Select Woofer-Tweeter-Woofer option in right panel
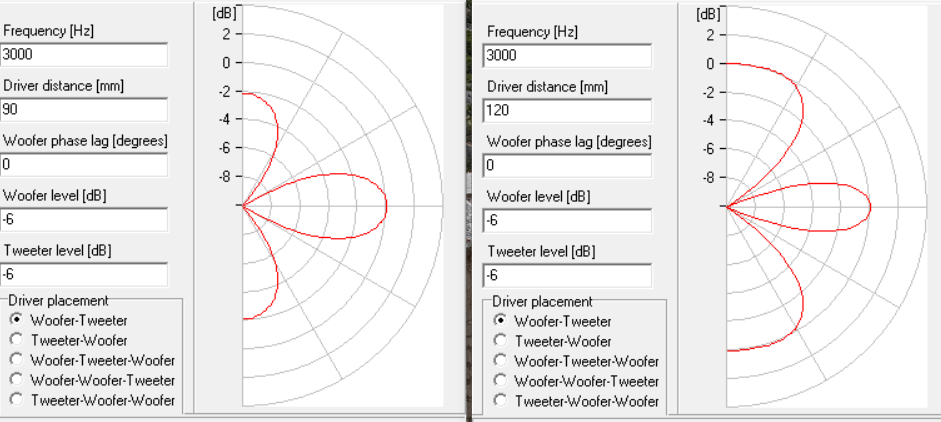This screenshot has height=422, width=941. point(500,361)
